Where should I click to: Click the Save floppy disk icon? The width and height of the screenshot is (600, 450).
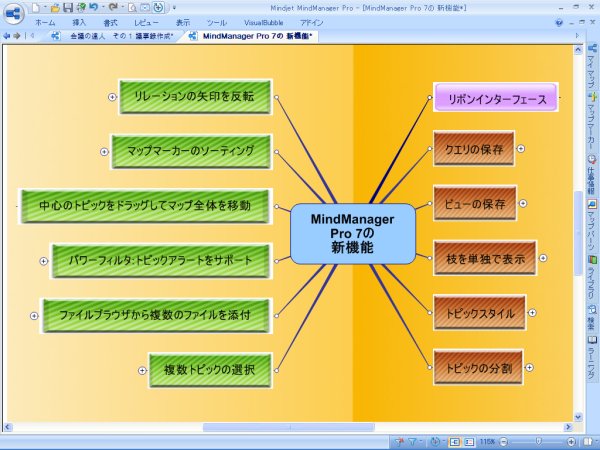pos(68,7)
